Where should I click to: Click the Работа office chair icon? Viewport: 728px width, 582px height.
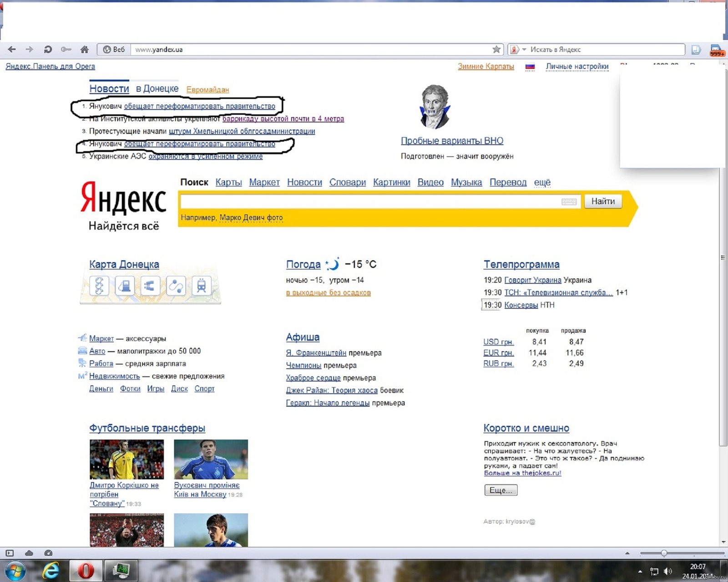pos(82,363)
